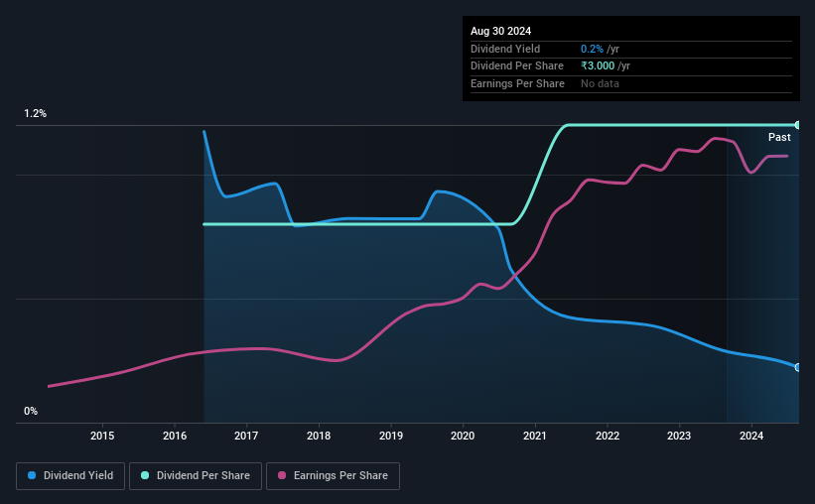
Task: Click the pink Earnings Per Share legend dot
Action: [x=282, y=475]
